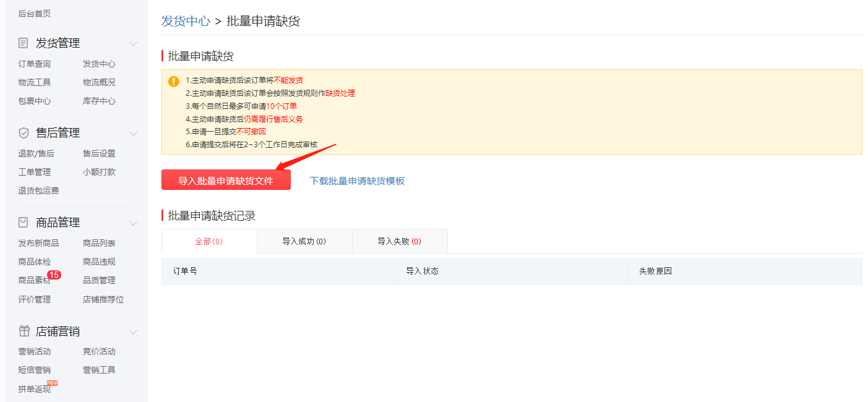The image size is (868, 402).
Task: Open 退货包运费 sidebar item
Action: [x=39, y=190]
